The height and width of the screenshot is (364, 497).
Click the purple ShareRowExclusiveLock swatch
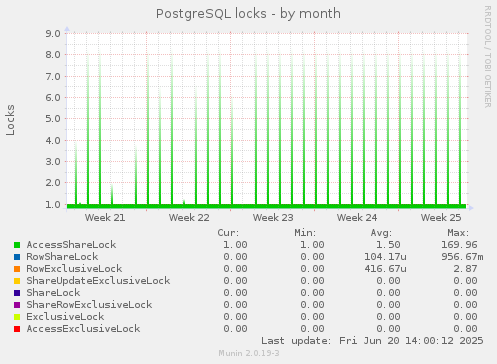tap(17, 305)
